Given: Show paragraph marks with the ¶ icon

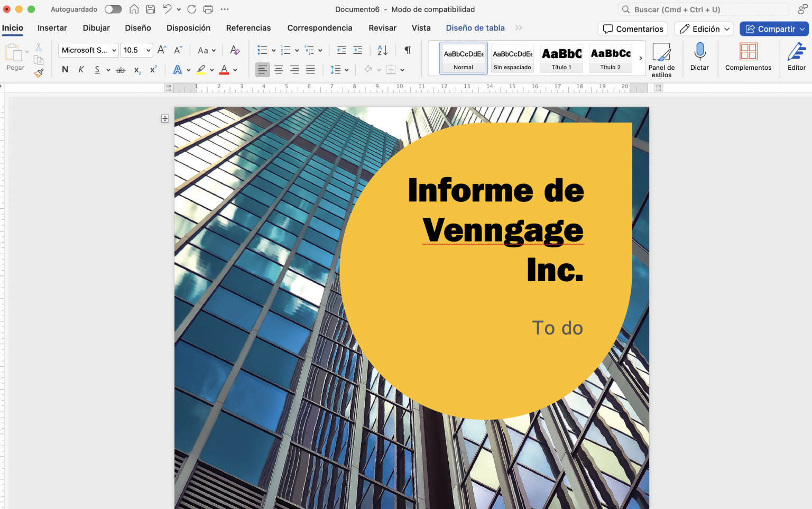Looking at the screenshot, I should point(407,50).
